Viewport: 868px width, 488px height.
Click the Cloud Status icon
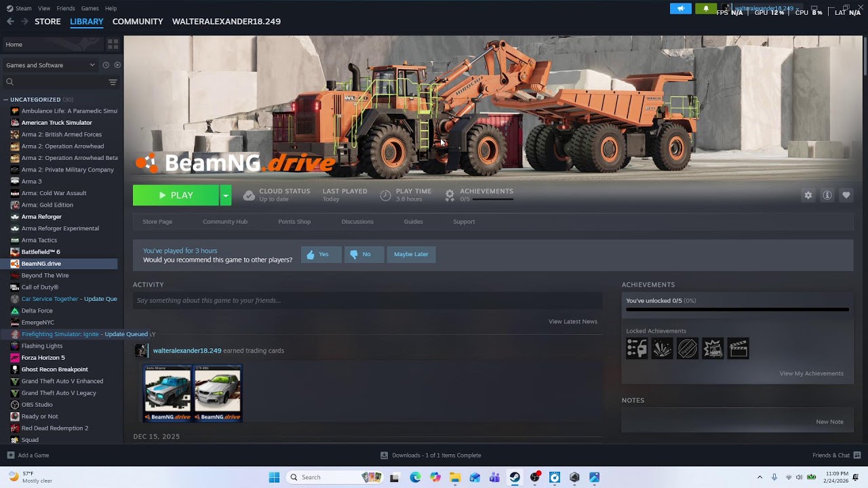tap(249, 195)
